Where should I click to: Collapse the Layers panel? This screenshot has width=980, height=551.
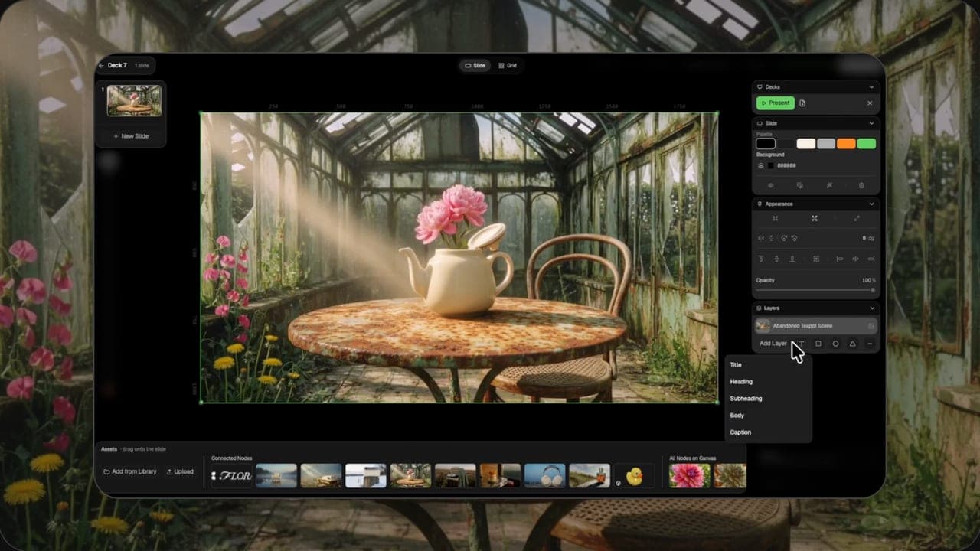coord(871,308)
